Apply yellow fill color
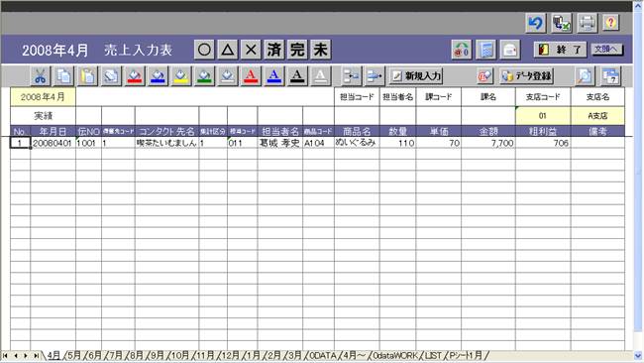The image size is (644, 363). tap(181, 76)
